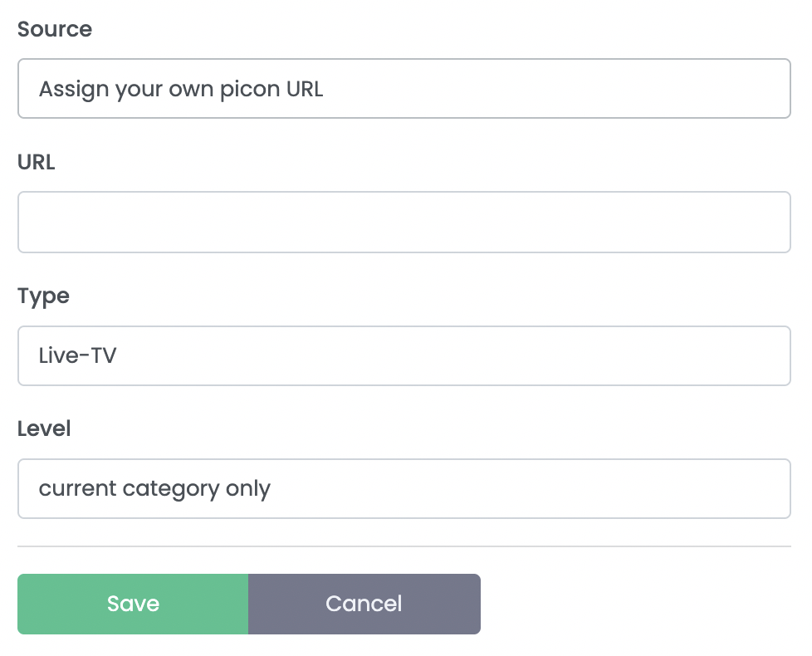Click the 'current category only' value

154,488
